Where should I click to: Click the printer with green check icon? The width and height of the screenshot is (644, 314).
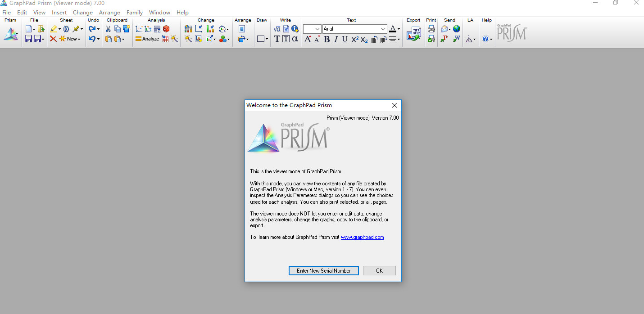pyautogui.click(x=431, y=39)
